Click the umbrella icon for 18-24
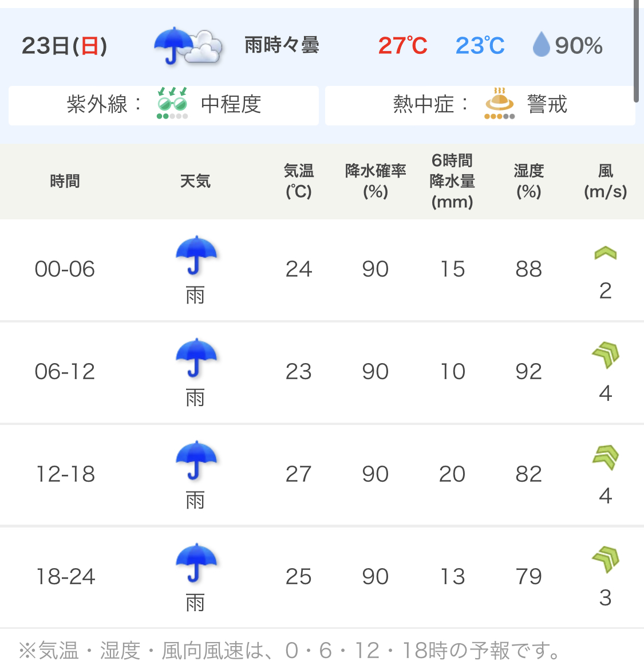 click(x=196, y=564)
